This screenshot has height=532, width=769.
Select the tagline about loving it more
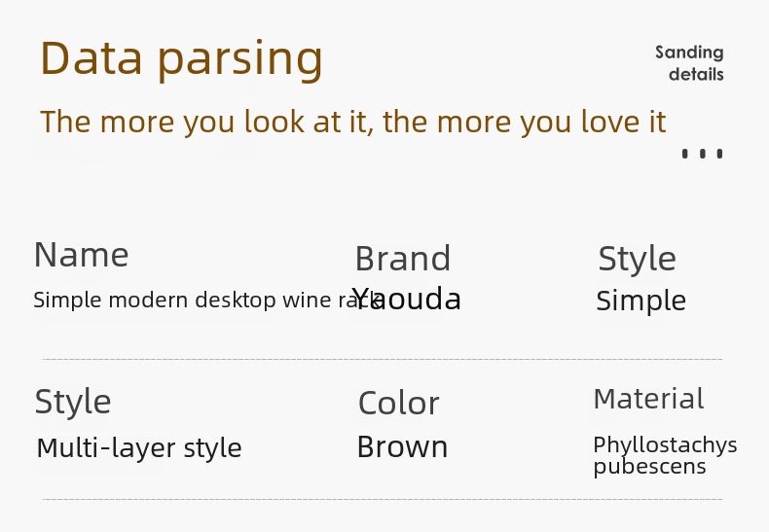(x=353, y=123)
